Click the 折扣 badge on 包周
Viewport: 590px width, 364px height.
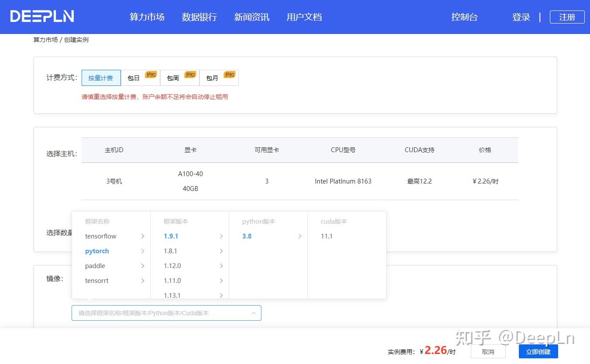[x=190, y=74]
